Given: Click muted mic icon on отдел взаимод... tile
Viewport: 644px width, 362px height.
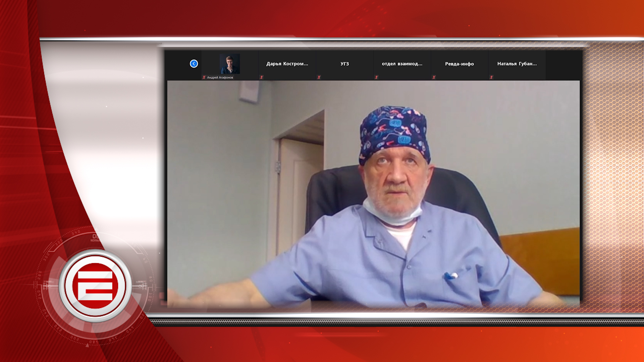Looking at the screenshot, I should tap(376, 77).
